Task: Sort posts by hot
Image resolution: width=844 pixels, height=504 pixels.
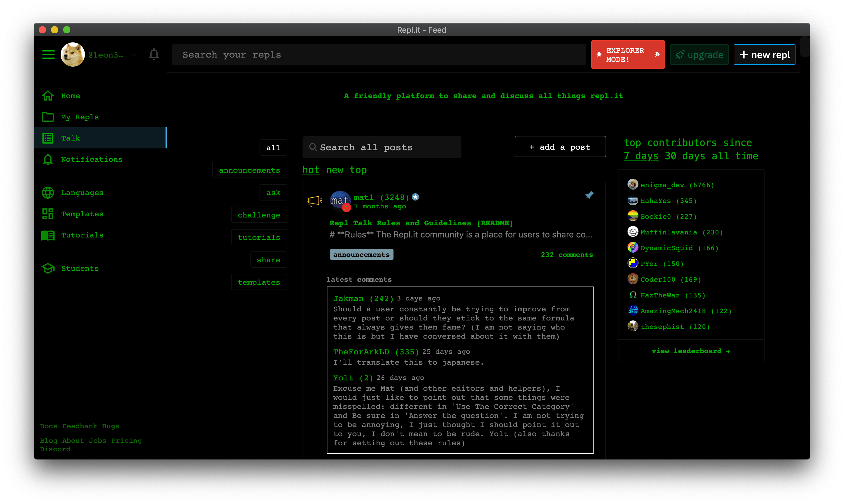Action: [x=311, y=170]
